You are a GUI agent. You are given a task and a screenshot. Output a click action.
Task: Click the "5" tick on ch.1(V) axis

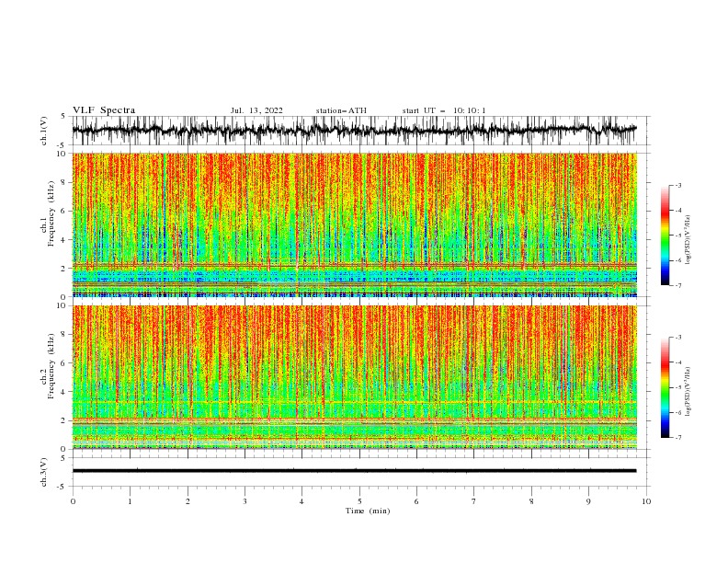click(x=63, y=117)
